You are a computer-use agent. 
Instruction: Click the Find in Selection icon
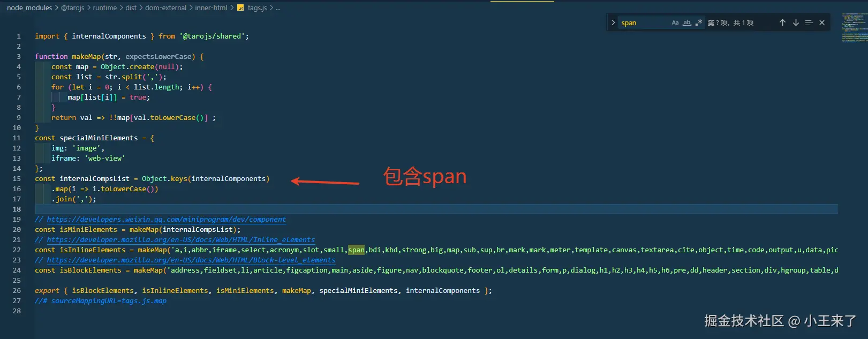point(809,22)
